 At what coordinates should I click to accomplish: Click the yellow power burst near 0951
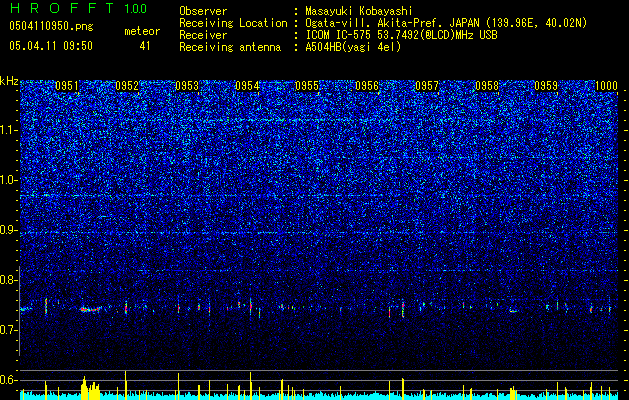click(x=91, y=388)
